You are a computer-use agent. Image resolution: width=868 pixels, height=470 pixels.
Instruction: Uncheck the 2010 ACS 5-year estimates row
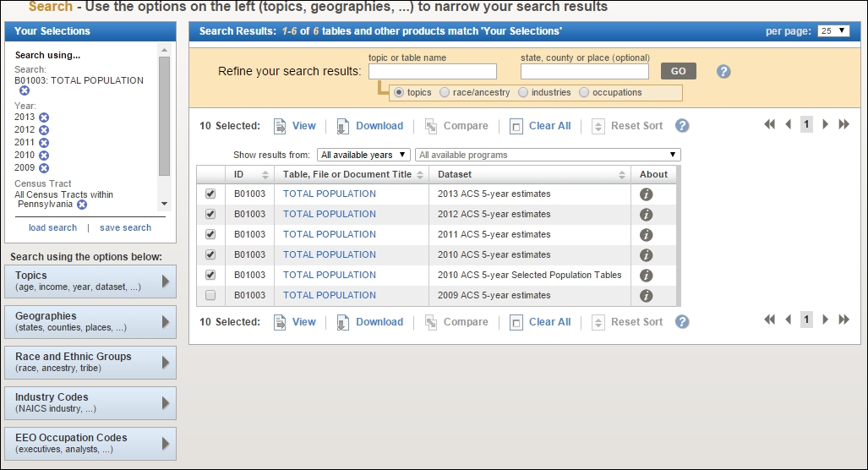tap(210, 254)
